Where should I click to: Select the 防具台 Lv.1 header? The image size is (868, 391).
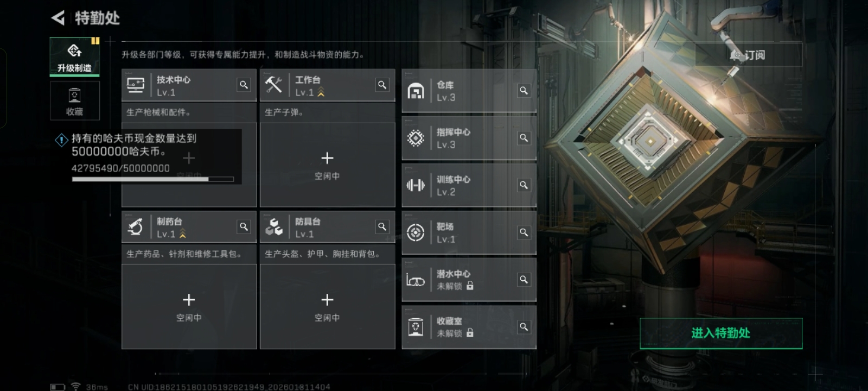pyautogui.click(x=328, y=227)
